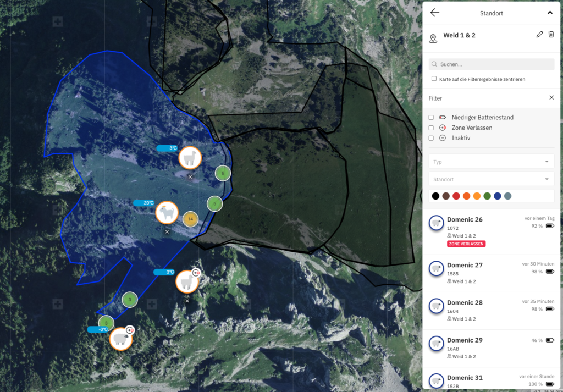Viewport: 563px width, 392px height.
Task: Collapse the Standort panel with chevron
Action: tap(550, 13)
